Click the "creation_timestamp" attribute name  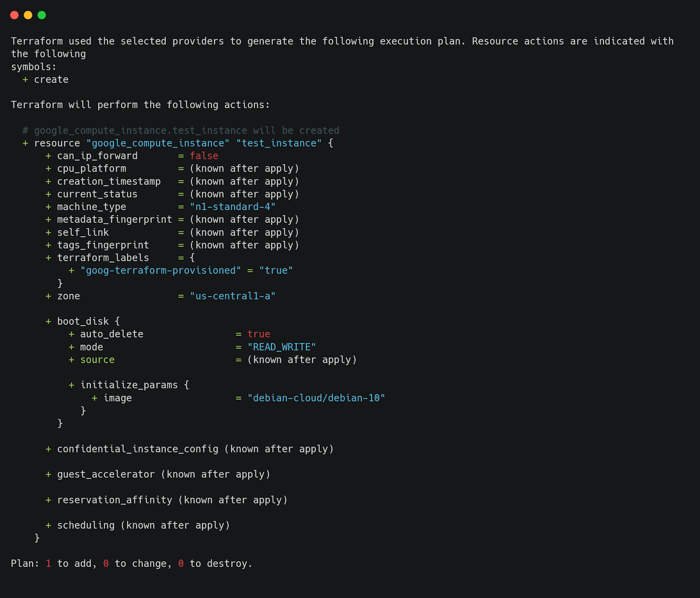pyautogui.click(x=109, y=181)
